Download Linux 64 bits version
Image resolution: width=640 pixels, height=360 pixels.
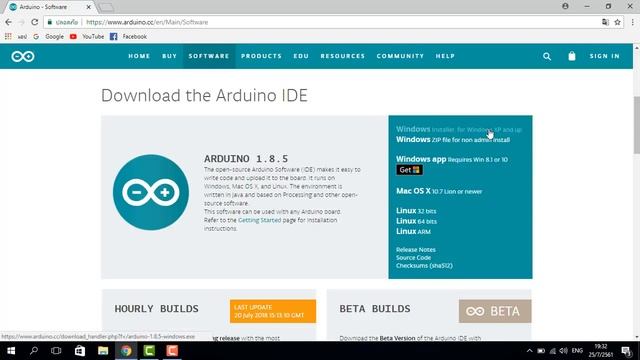[x=416, y=221]
